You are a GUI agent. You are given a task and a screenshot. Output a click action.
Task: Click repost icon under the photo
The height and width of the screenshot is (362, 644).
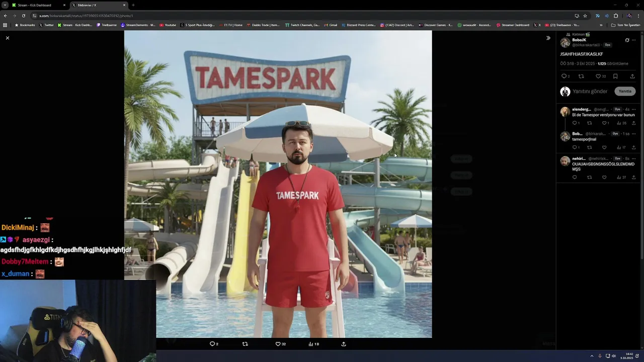245,344
